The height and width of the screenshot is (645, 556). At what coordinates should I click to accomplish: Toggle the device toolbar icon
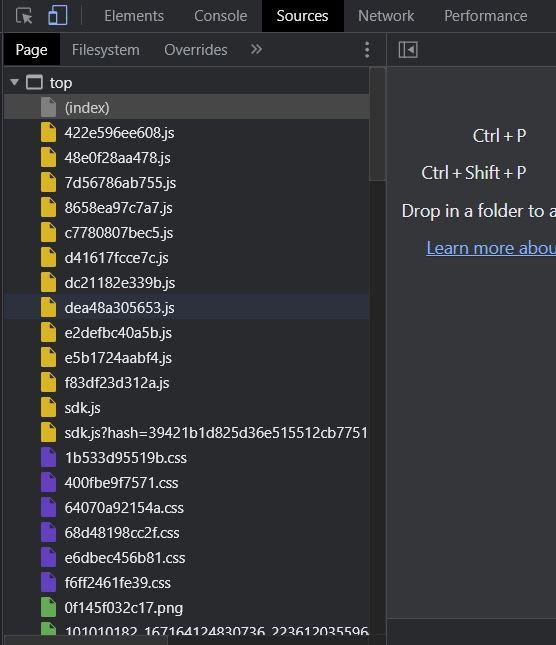[x=58, y=16]
